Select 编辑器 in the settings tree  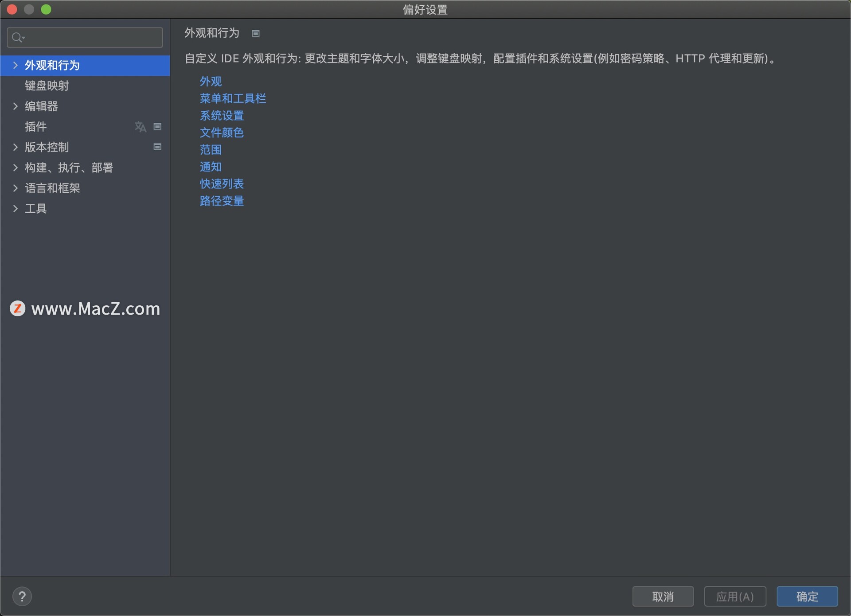[x=85, y=106]
